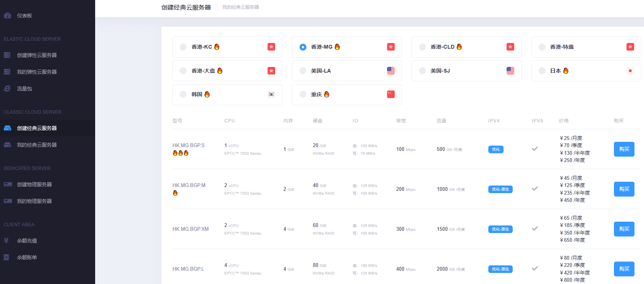Click the server icon beside 创建弹性云服务器
Viewport: 644px width, 284px height.
tap(7, 55)
